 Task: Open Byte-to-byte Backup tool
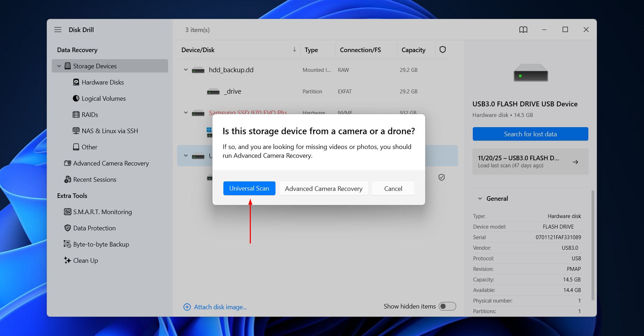point(101,244)
